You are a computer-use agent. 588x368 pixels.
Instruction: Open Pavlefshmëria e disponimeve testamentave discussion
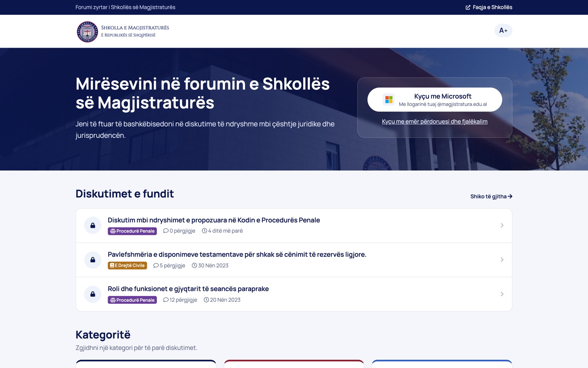pos(237,254)
